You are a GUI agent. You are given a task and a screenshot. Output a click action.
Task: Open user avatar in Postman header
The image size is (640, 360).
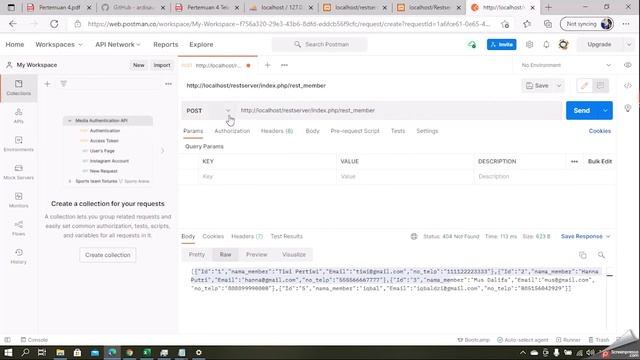564,44
